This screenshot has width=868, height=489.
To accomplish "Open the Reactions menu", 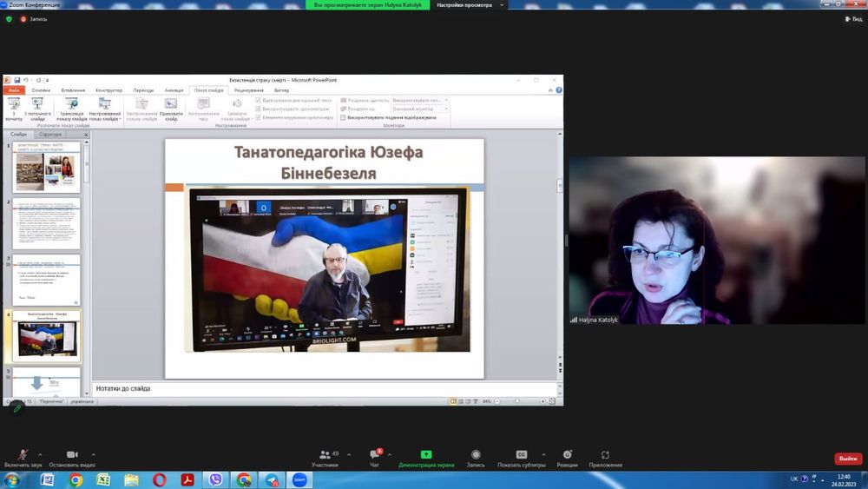I will [x=567, y=455].
